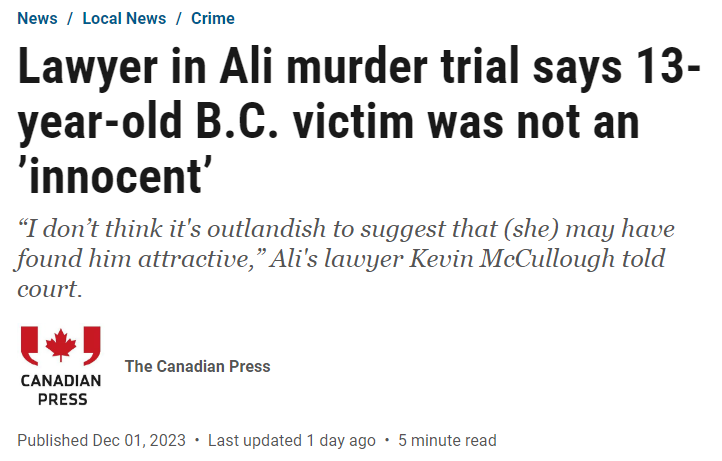This screenshot has height=461, width=722.
Task: Click the 5 minute read label
Action: (x=447, y=440)
